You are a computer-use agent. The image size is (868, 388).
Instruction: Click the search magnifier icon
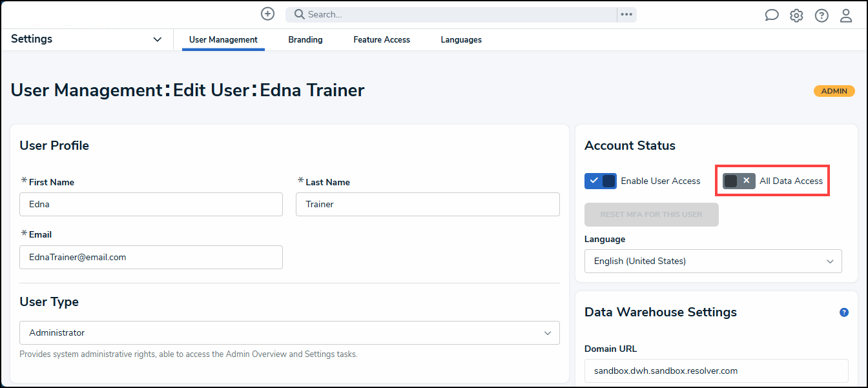(x=300, y=14)
